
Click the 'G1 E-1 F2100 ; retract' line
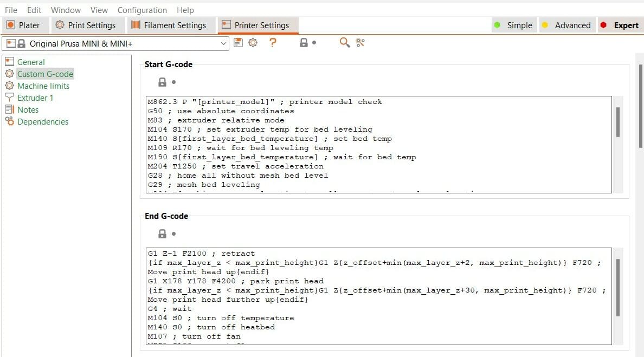coord(201,253)
